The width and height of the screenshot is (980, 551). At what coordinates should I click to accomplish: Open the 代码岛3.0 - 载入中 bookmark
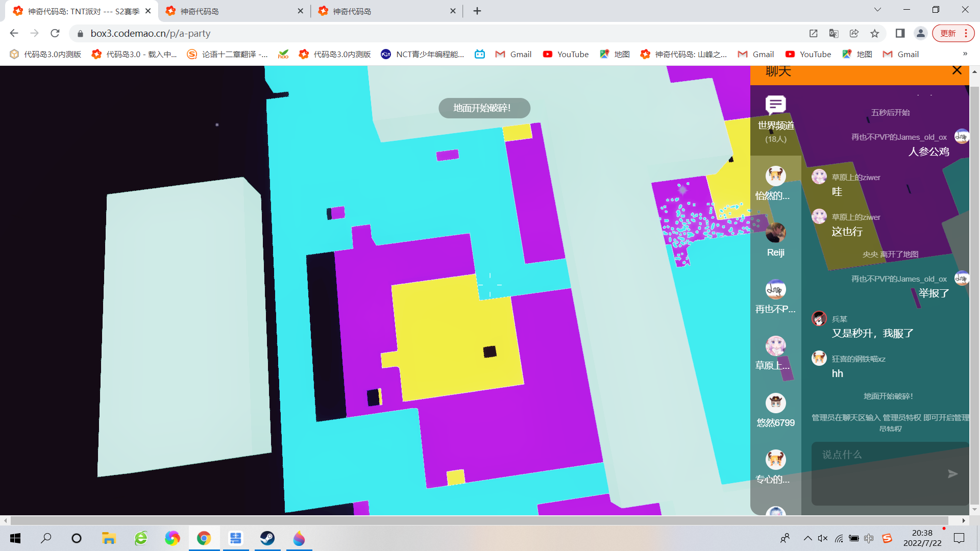pyautogui.click(x=134, y=54)
